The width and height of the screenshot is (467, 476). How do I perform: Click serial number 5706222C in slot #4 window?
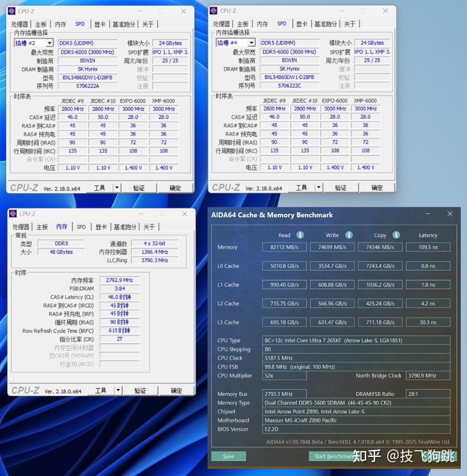click(x=289, y=86)
